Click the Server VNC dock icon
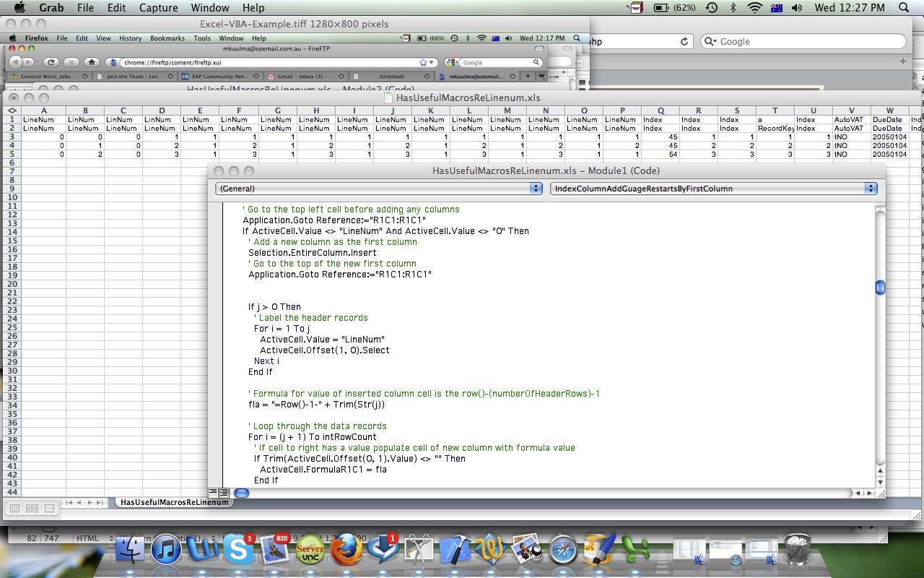 pos(310,551)
